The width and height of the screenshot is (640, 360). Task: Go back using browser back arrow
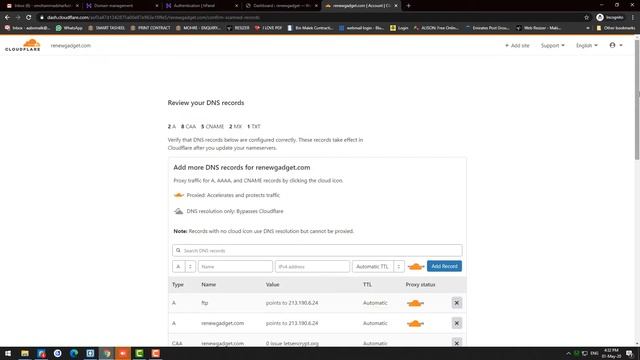pyautogui.click(x=7, y=18)
